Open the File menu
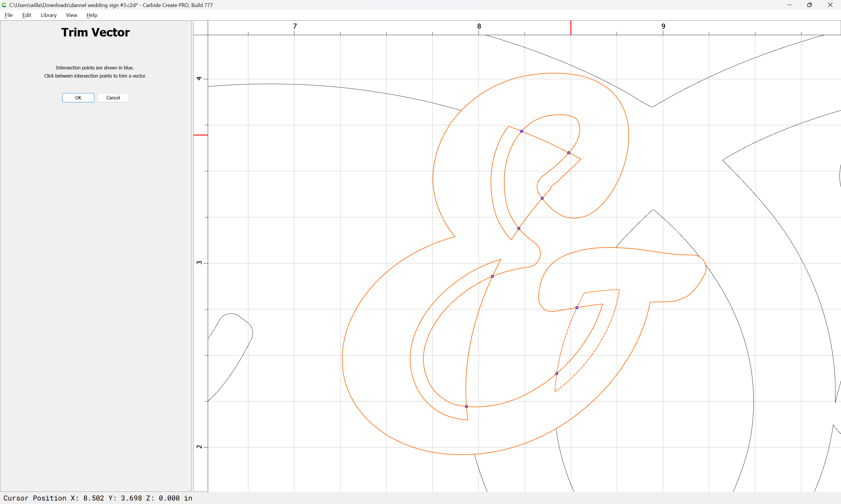Image resolution: width=841 pixels, height=504 pixels. [8, 15]
